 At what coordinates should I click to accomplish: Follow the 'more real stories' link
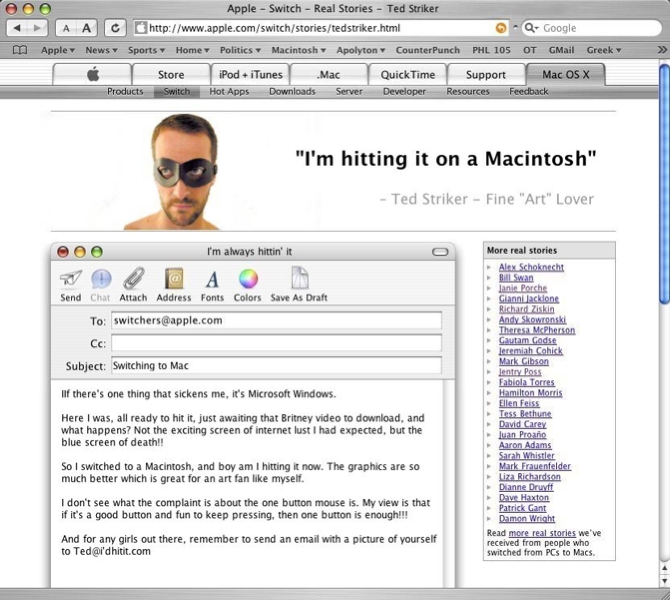[540, 534]
